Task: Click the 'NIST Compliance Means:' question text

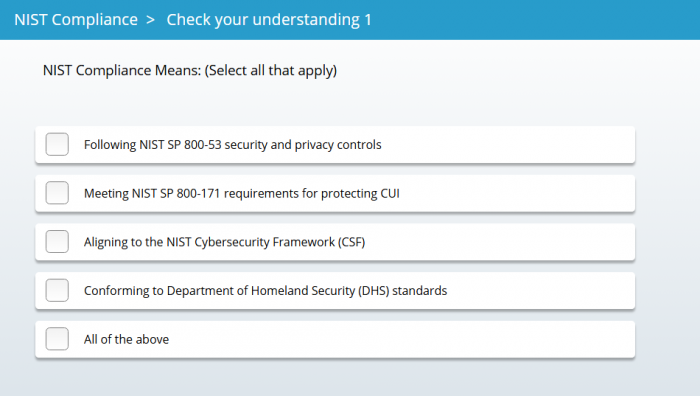Action: coord(122,70)
